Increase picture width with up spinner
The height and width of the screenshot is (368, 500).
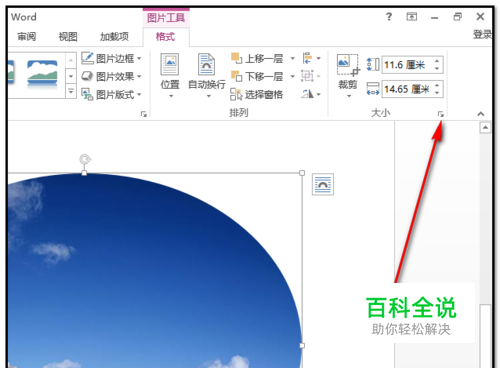coord(437,85)
